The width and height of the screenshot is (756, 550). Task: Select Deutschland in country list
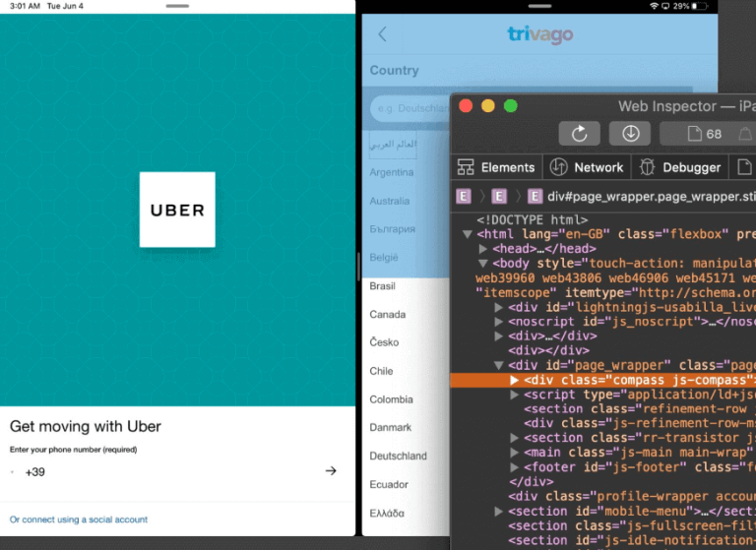click(x=399, y=456)
